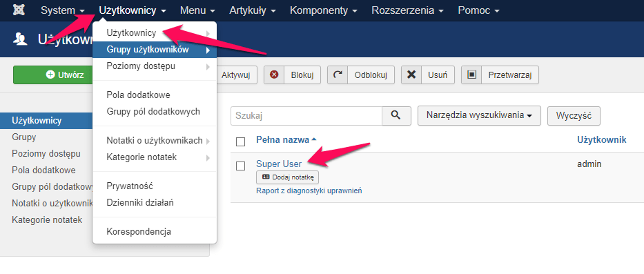Click the Przetwarzaj square icon
Screen dimensions: 644x274
[471, 75]
